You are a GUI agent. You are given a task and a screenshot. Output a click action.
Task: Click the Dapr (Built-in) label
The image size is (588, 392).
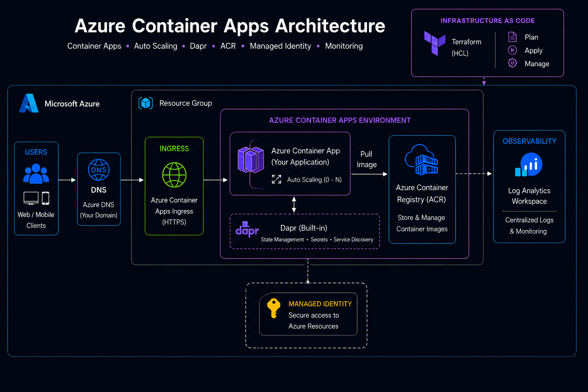(x=304, y=228)
